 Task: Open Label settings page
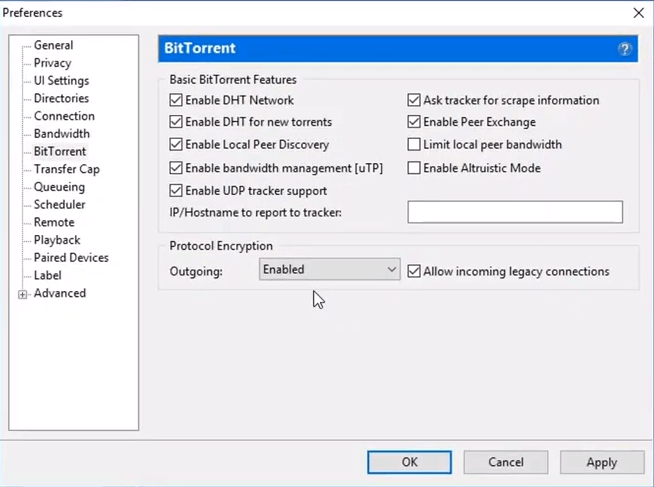click(x=48, y=276)
